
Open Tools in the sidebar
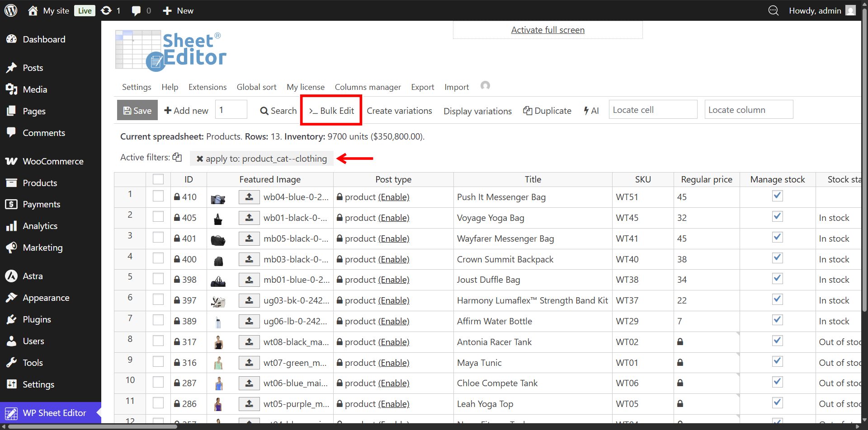click(x=33, y=363)
